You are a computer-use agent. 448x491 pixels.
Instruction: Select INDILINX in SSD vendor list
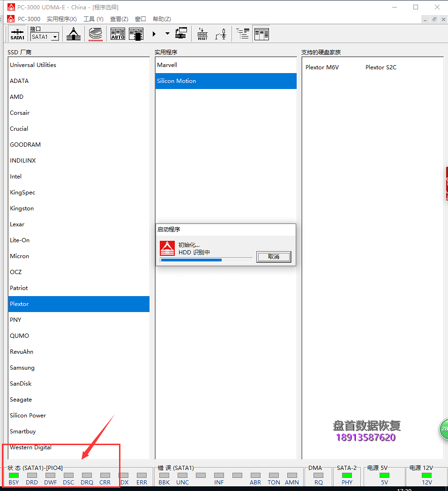[x=79, y=161]
